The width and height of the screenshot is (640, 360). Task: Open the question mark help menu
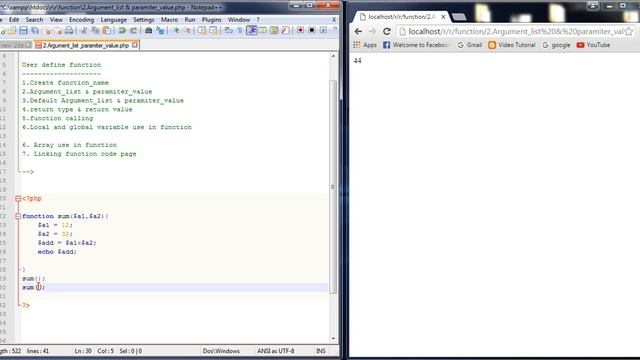click(x=258, y=20)
